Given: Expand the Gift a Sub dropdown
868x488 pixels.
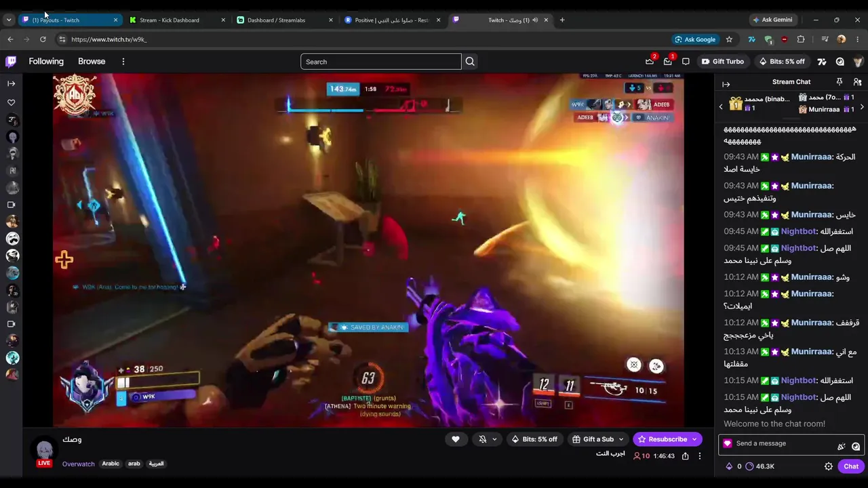Looking at the screenshot, I should tap(620, 439).
